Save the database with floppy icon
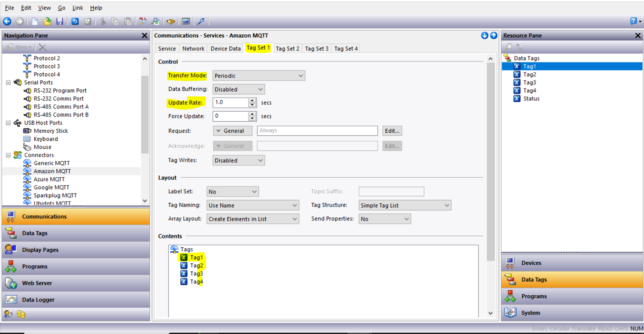 coord(59,22)
